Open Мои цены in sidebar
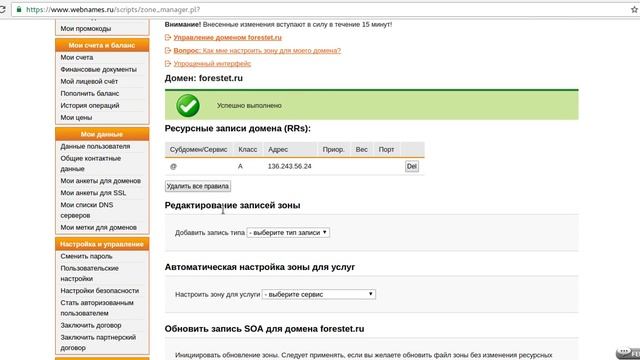Screen dimensions: 640x360 (x=76, y=118)
